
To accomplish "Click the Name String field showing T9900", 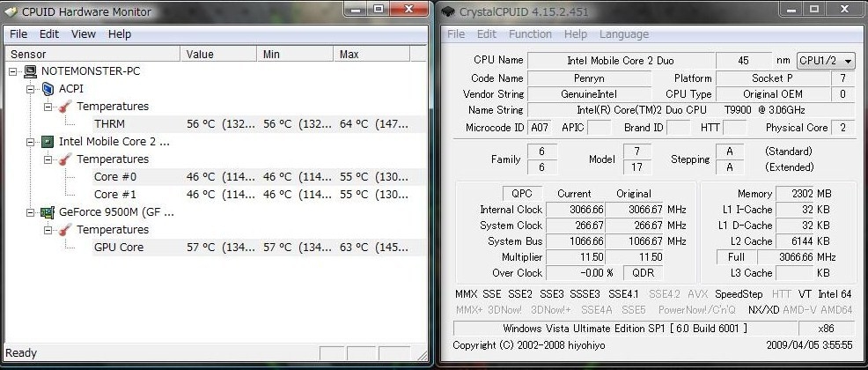I will (x=691, y=109).
